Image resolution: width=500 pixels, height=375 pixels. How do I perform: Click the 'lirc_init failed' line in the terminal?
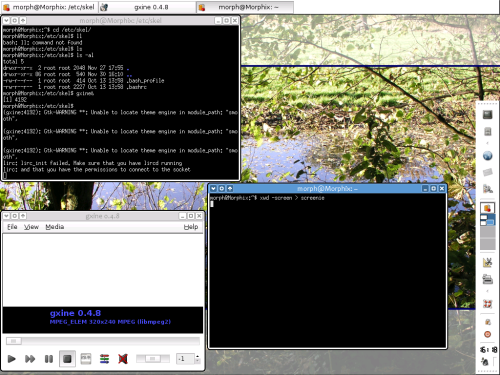coord(93,163)
